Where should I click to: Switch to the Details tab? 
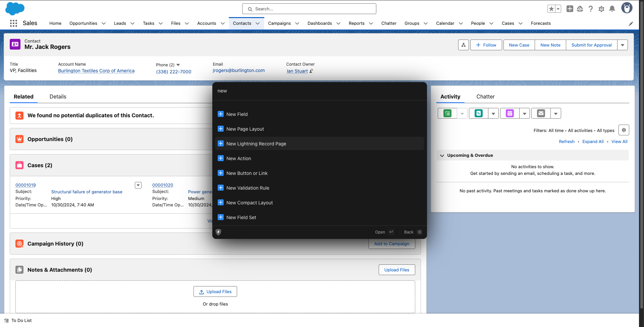[x=58, y=96]
